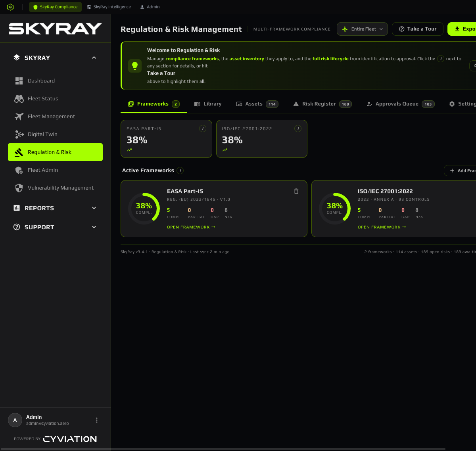Click the Fleet Admin shield icon
Viewport: 476px width, 451px height.
(19, 170)
